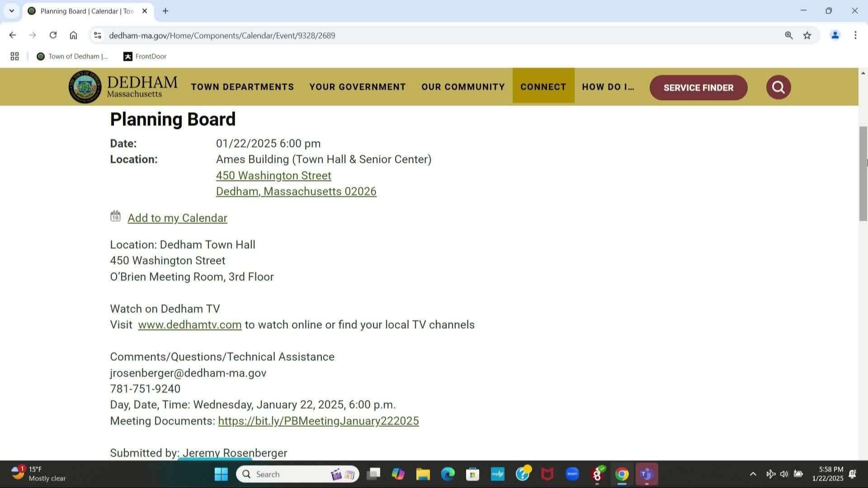
Task: Open the FrontDoor bookmark
Action: coord(145,56)
